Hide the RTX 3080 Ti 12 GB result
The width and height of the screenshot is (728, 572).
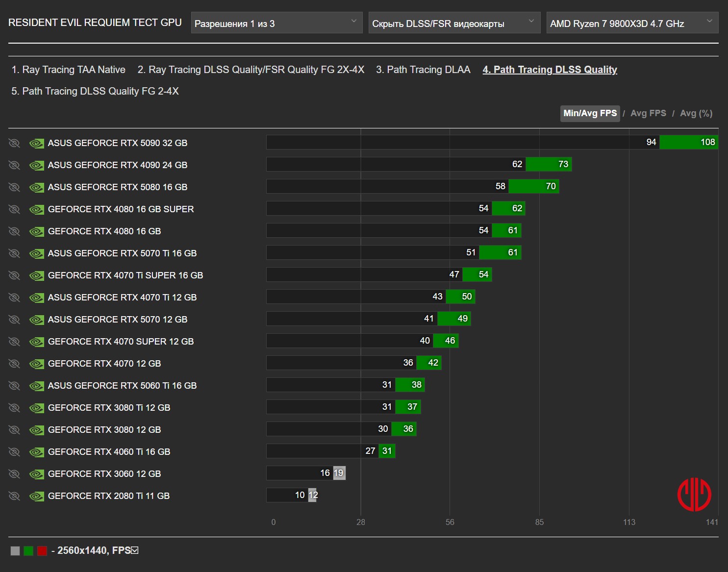coord(14,408)
